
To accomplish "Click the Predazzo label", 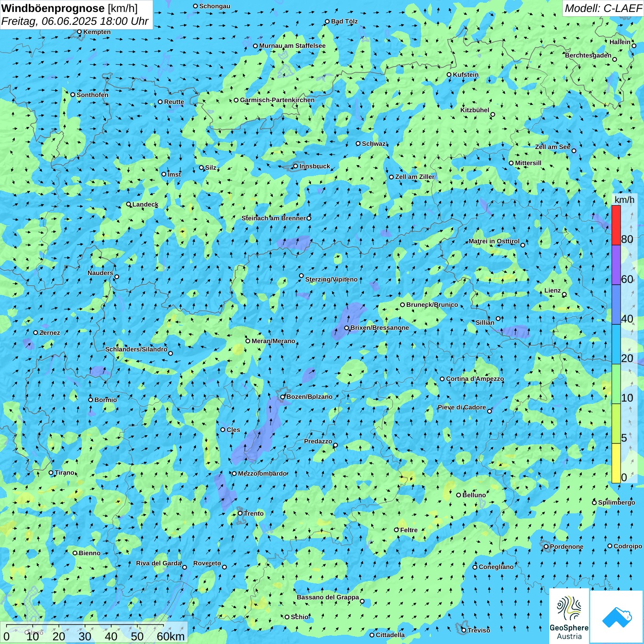I will pyautogui.click(x=318, y=441).
